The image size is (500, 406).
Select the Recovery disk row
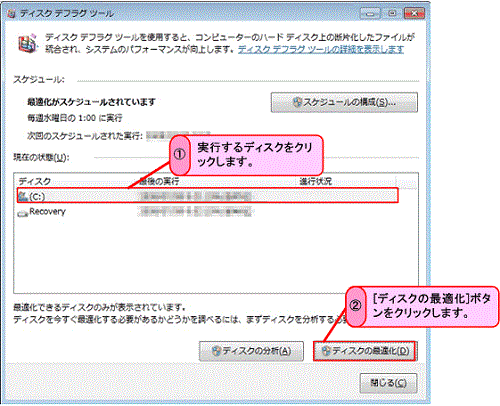click(208, 212)
